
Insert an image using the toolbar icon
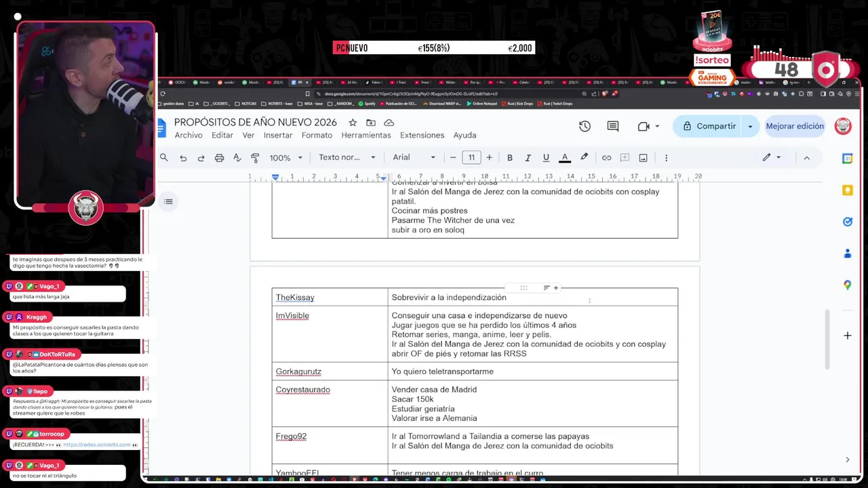click(x=643, y=157)
